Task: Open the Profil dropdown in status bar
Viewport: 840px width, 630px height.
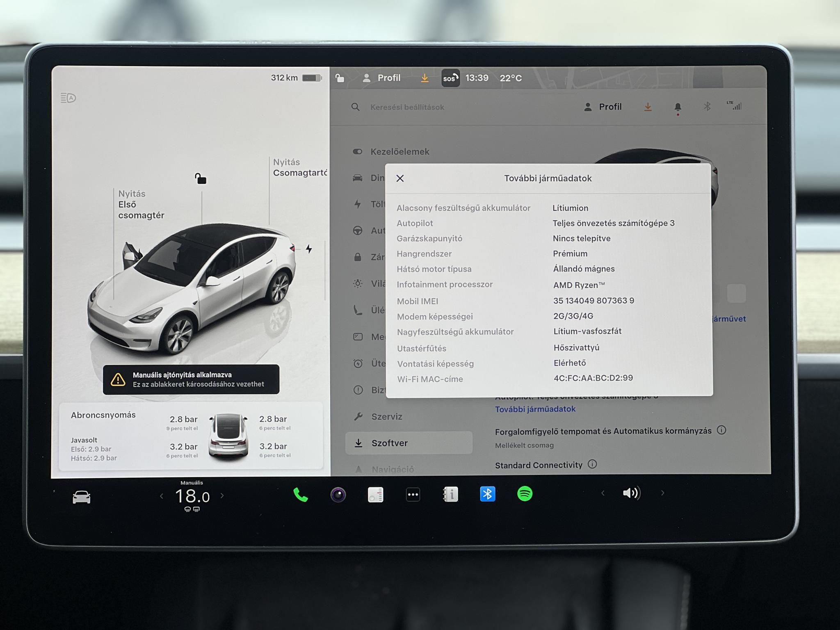Action: click(381, 78)
